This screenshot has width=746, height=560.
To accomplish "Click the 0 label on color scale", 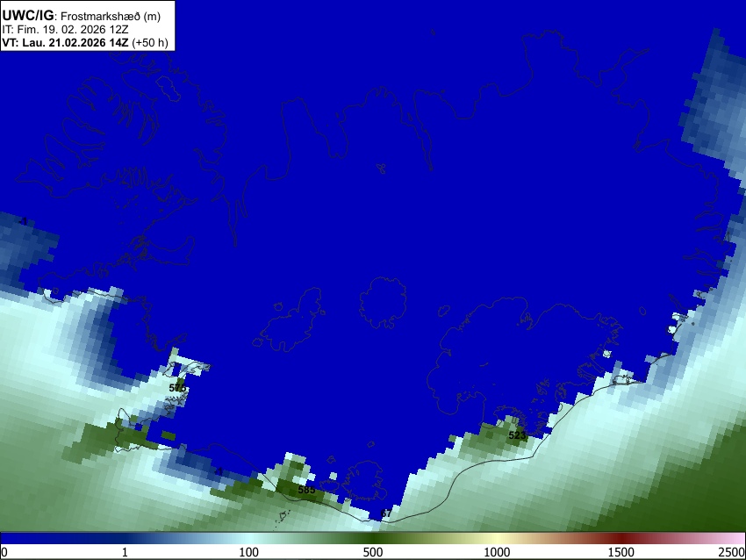I will click(4, 552).
